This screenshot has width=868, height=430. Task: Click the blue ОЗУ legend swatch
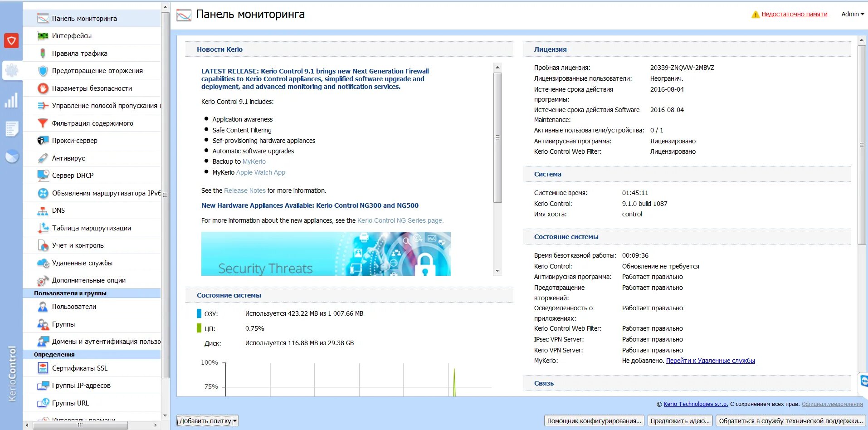click(199, 313)
